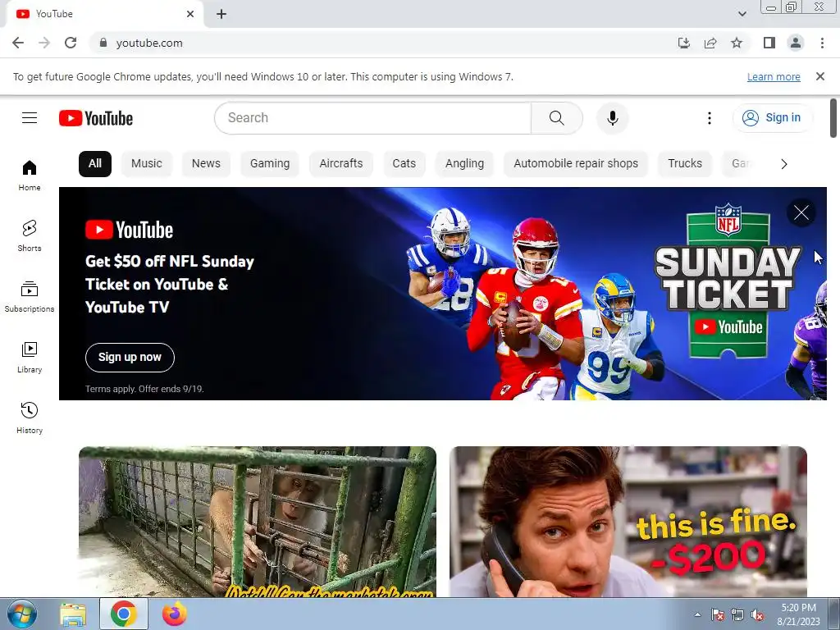Launch Firefox from the taskbar
This screenshot has width=840, height=630.
(174, 614)
